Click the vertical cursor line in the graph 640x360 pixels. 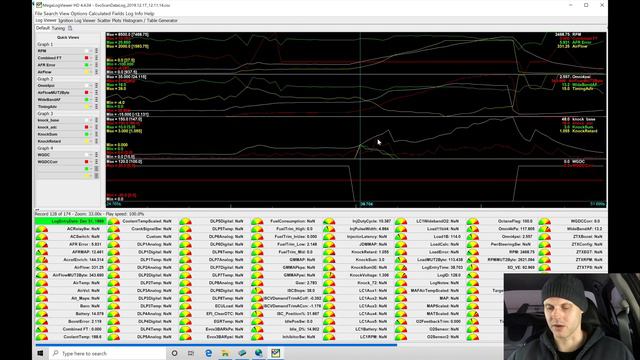point(360,116)
